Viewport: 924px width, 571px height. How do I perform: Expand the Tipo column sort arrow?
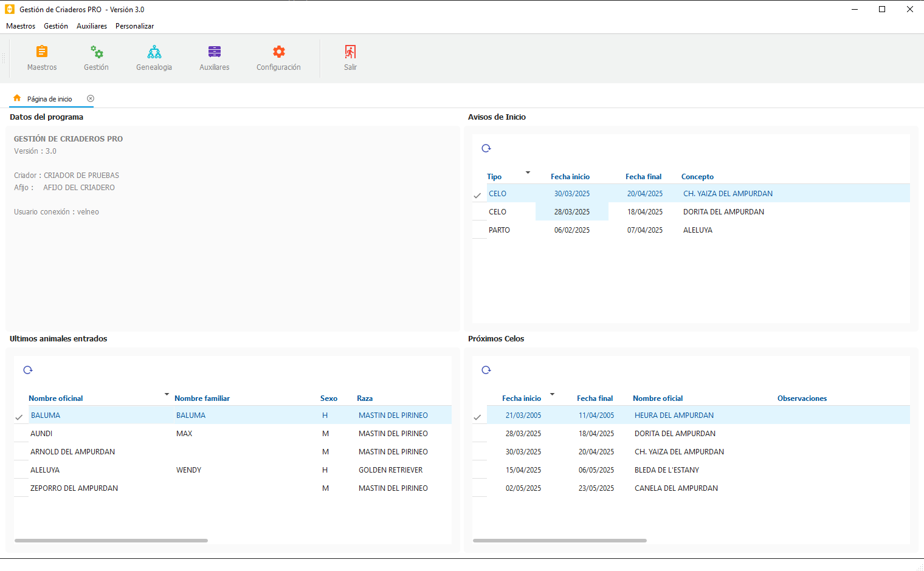(x=528, y=173)
